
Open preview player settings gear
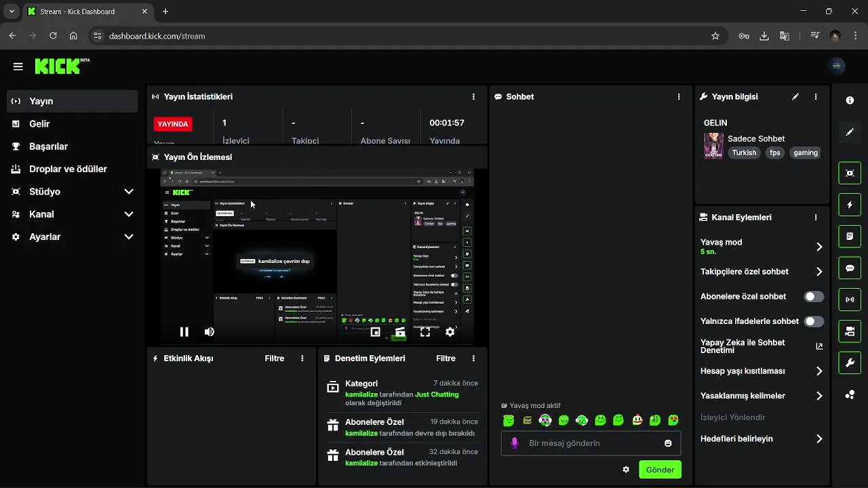tap(450, 332)
